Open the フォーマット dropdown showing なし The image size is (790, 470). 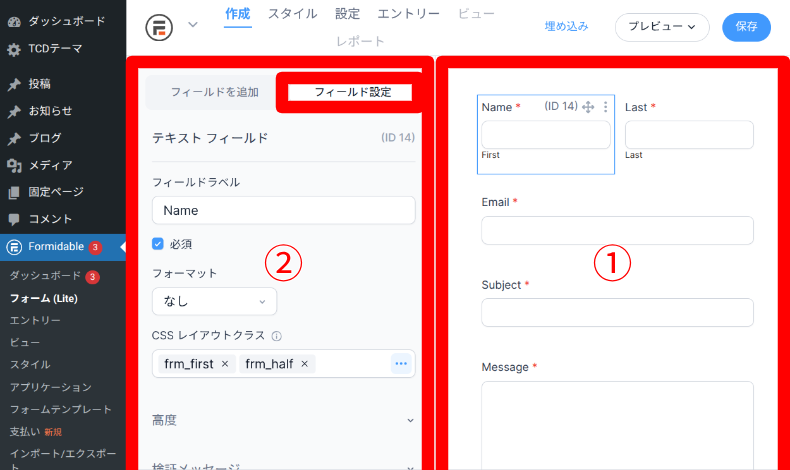point(214,301)
